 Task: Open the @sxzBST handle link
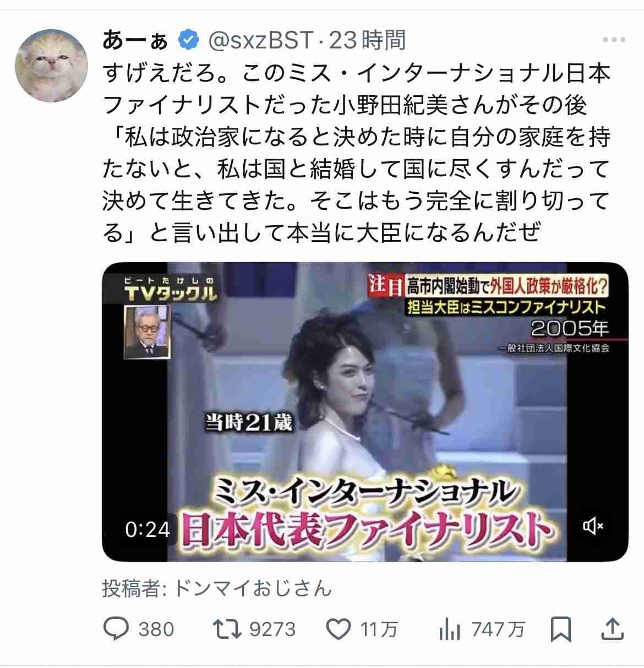[261, 40]
